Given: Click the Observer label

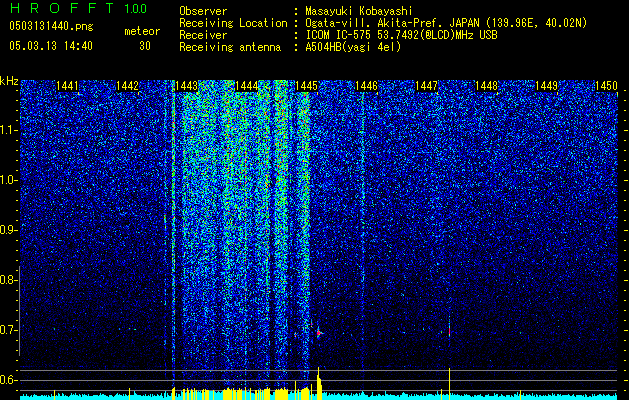Looking at the screenshot, I should (x=203, y=11).
